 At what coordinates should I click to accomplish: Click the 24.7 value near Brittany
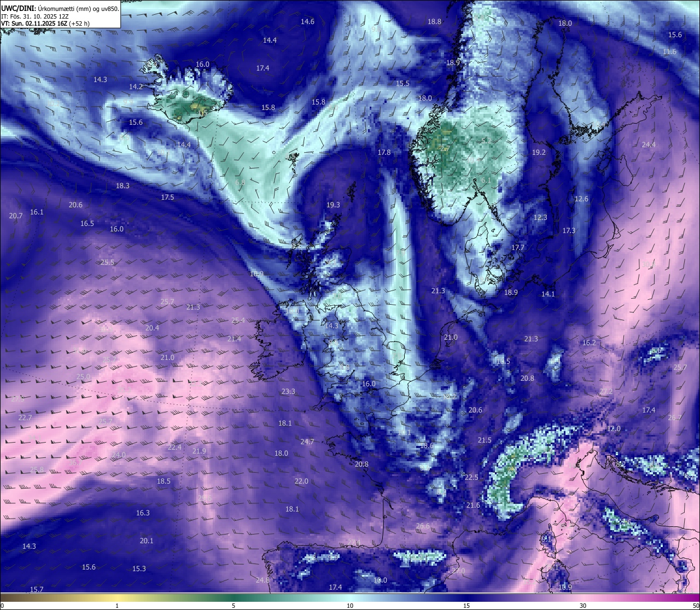307,442
